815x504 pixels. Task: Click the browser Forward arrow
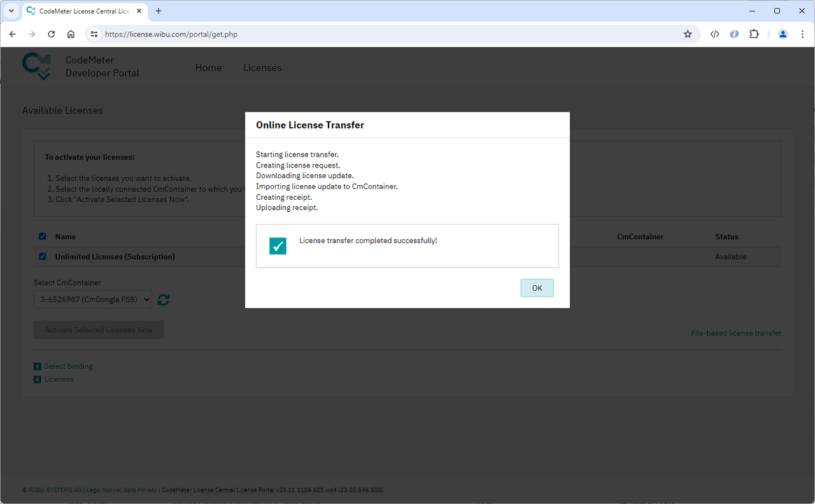[x=32, y=34]
